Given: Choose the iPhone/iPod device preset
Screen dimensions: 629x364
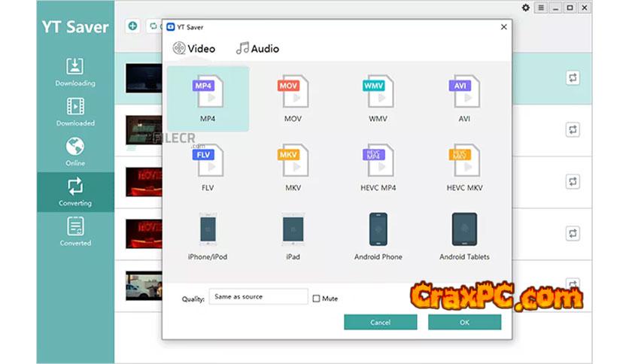Looking at the screenshot, I should click(x=208, y=230).
